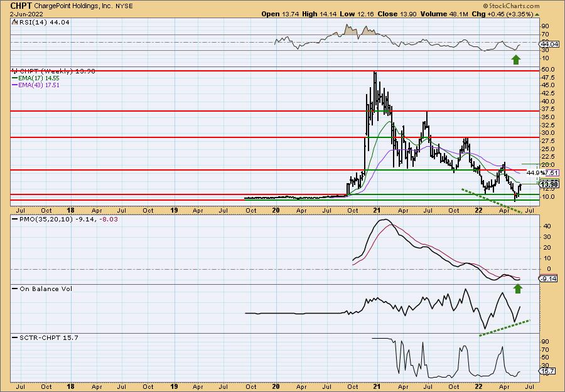Click the 90 level on the SCTR axis
This screenshot has height=392, width=565.
coord(545,341)
